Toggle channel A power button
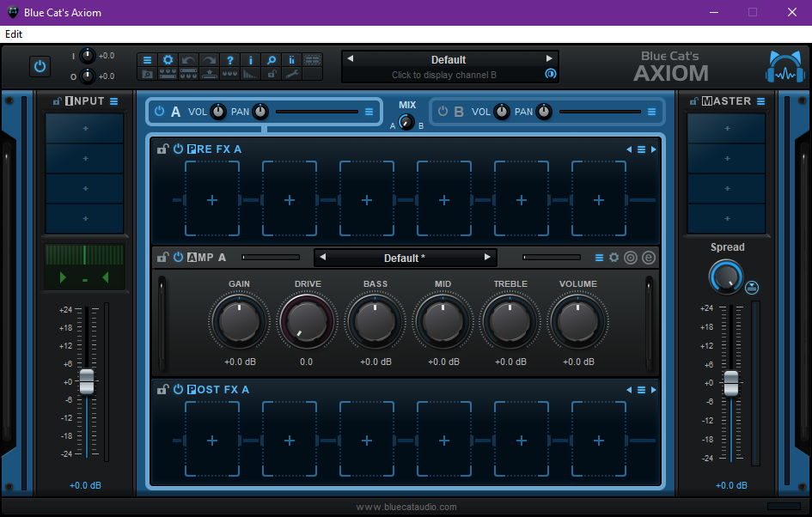The width and height of the screenshot is (812, 517). click(x=160, y=112)
